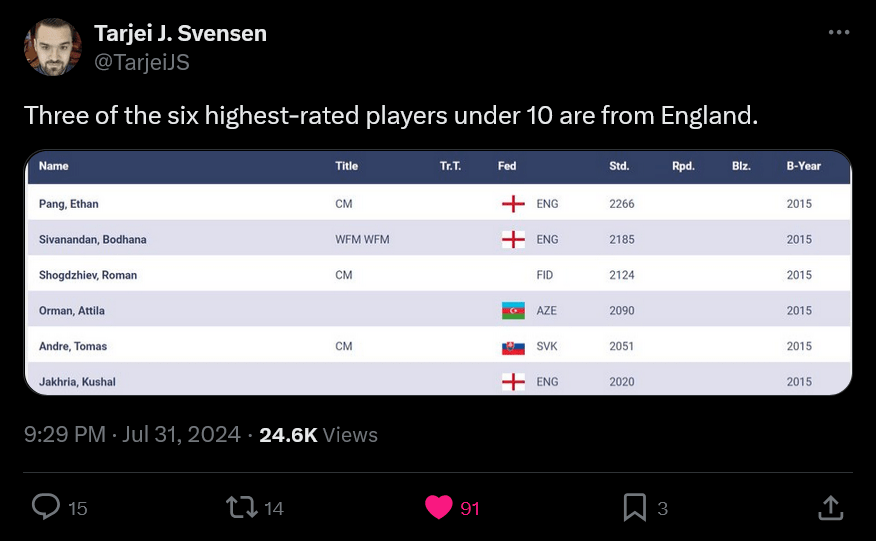Click the repost arrows icon
The height and width of the screenshot is (541, 876).
click(241, 507)
